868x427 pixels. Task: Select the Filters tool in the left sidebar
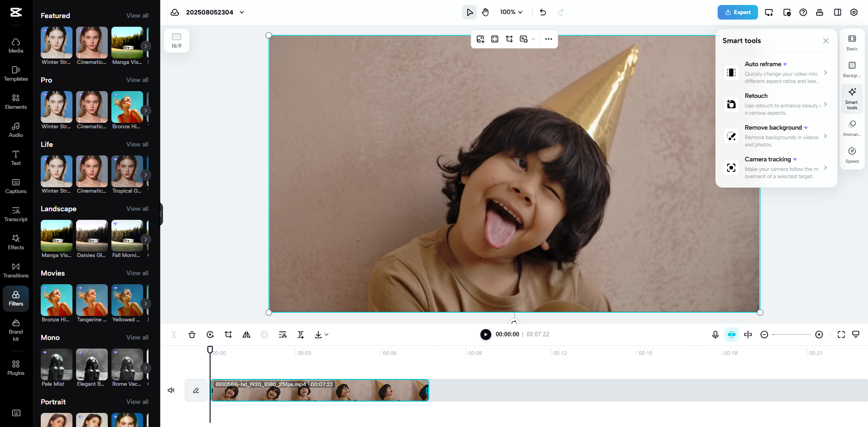15,299
